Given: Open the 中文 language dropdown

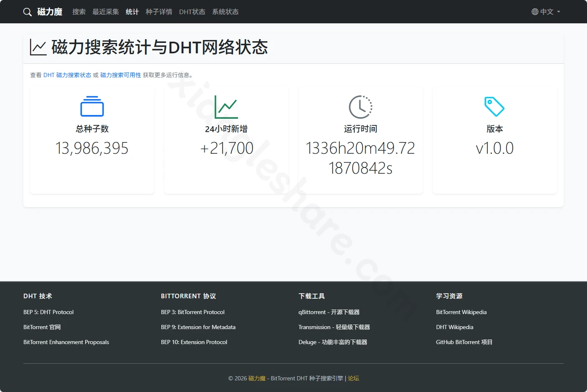Looking at the screenshot, I should click(546, 12).
